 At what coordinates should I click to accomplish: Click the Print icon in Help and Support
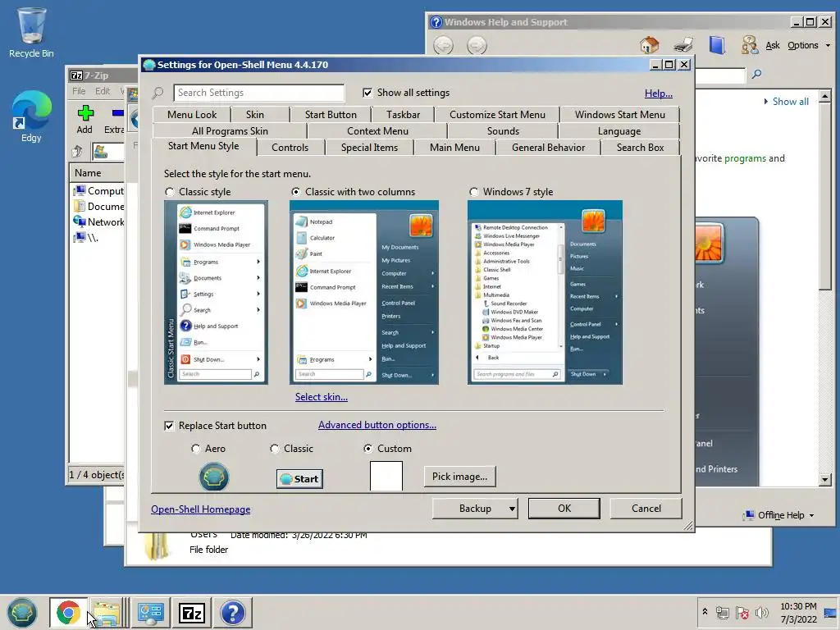click(683, 46)
